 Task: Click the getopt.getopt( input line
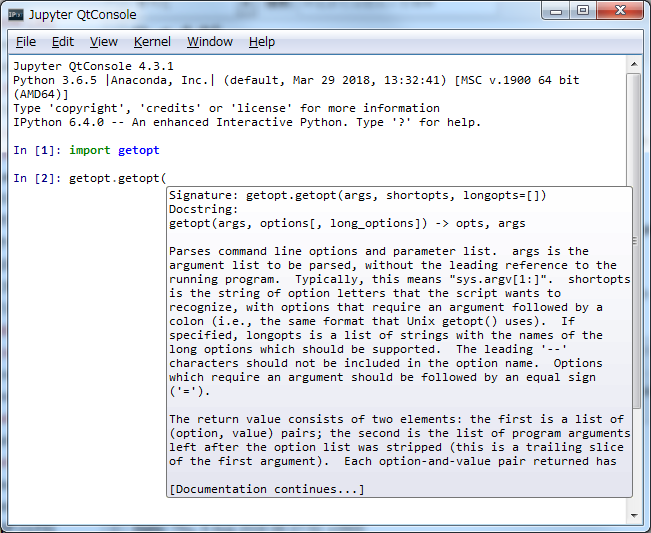pyautogui.click(x=117, y=178)
